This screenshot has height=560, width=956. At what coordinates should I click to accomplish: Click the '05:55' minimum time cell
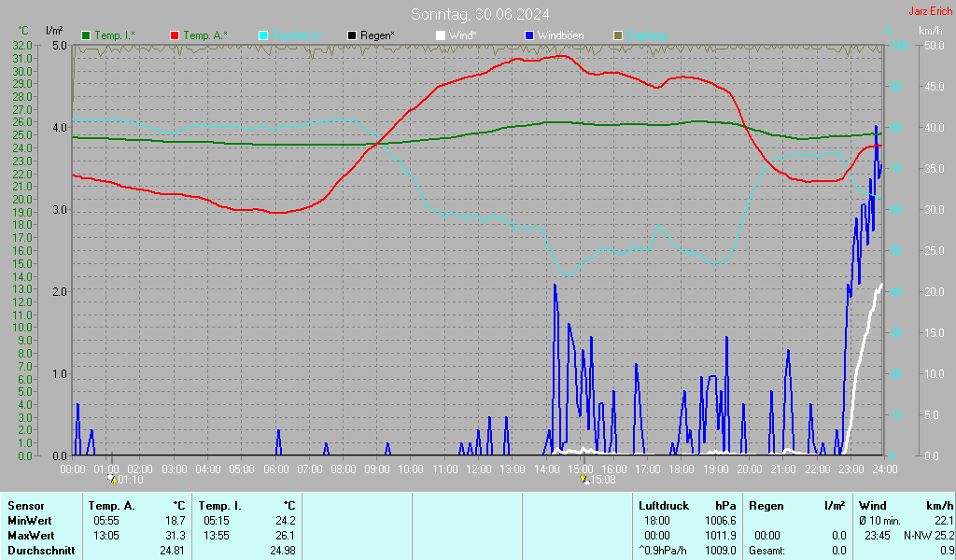click(x=106, y=521)
